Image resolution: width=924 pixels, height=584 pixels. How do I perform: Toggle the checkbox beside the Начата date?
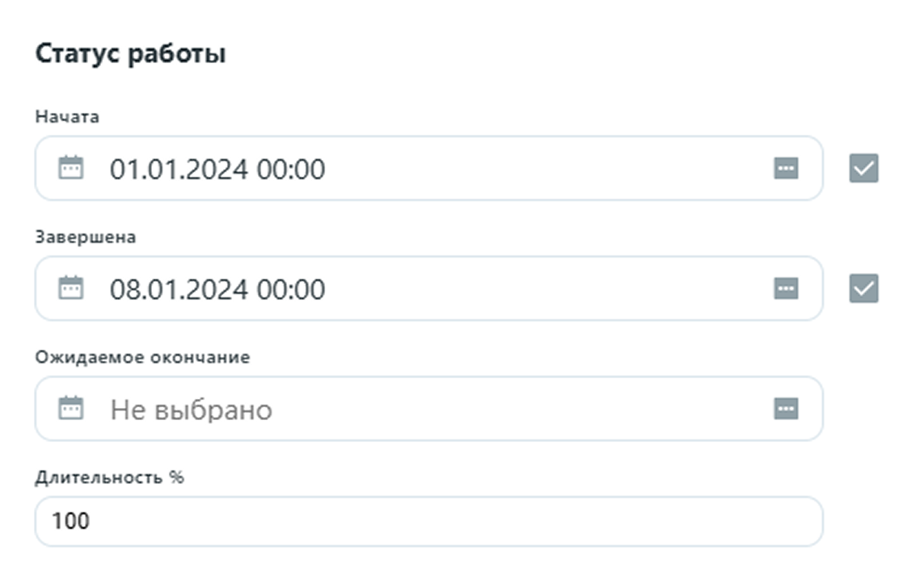pos(863,169)
